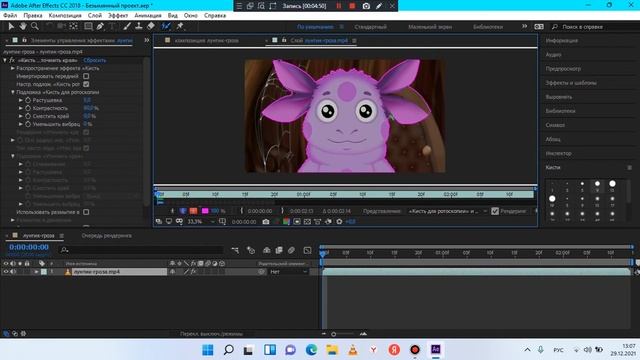Click the Поиск в справке search field

(x=594, y=27)
